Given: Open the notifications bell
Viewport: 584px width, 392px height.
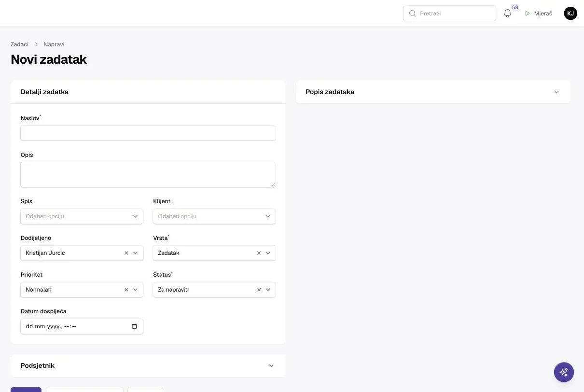Looking at the screenshot, I should click(x=507, y=14).
